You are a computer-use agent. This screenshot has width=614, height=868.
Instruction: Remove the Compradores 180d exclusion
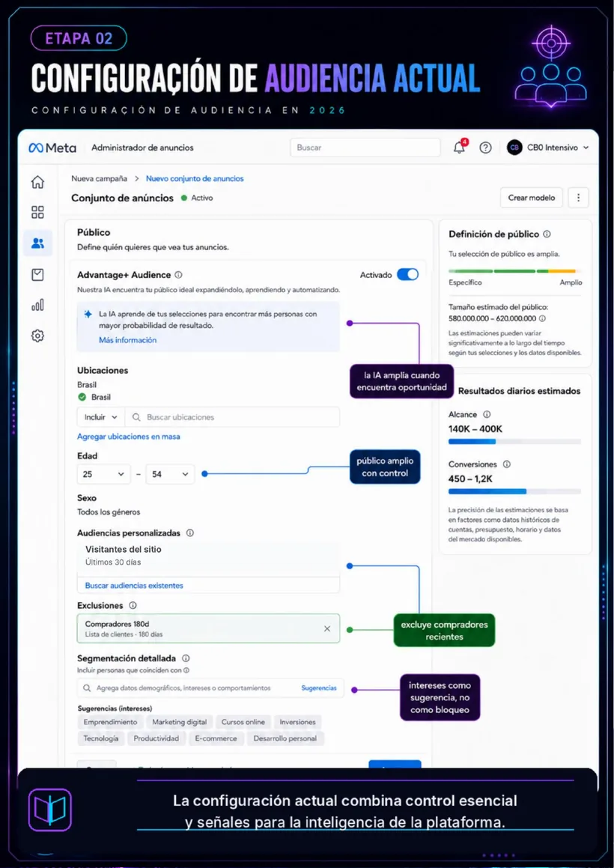[x=327, y=629]
